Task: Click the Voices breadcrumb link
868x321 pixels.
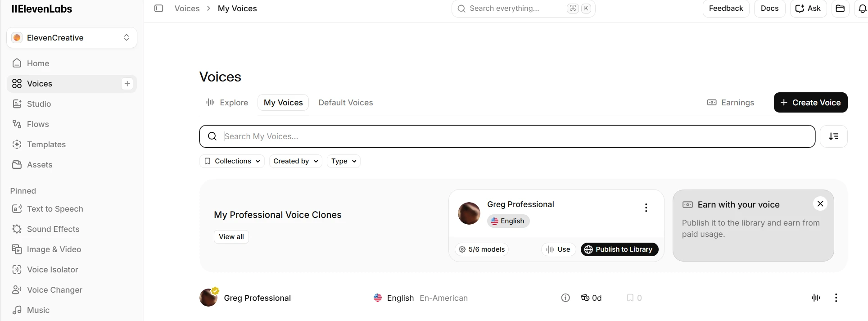Action: pos(187,9)
